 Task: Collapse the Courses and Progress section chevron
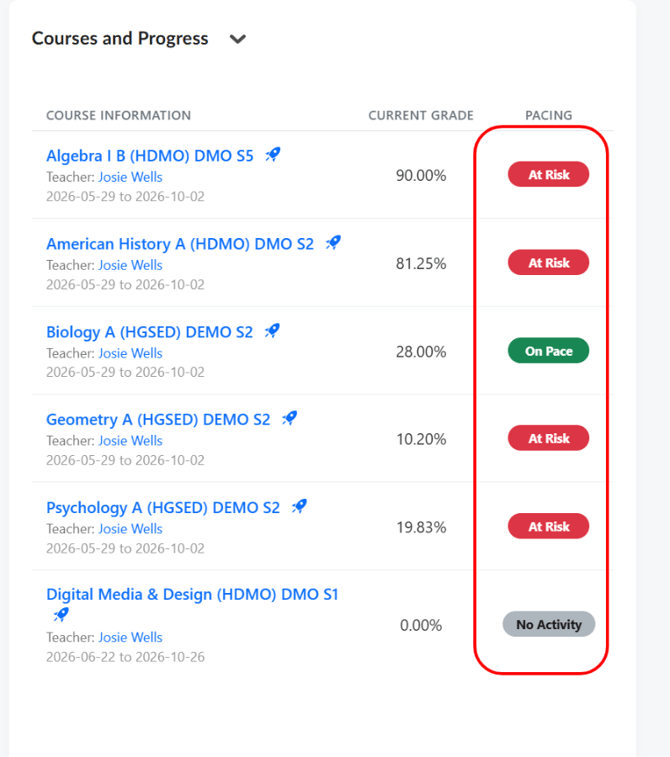(x=237, y=39)
